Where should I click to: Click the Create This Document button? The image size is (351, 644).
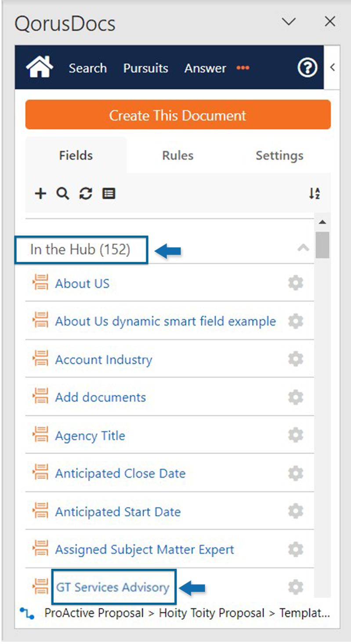coord(178,115)
